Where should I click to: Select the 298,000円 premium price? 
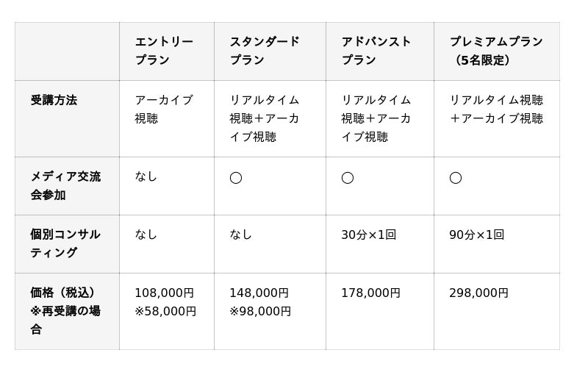click(478, 293)
